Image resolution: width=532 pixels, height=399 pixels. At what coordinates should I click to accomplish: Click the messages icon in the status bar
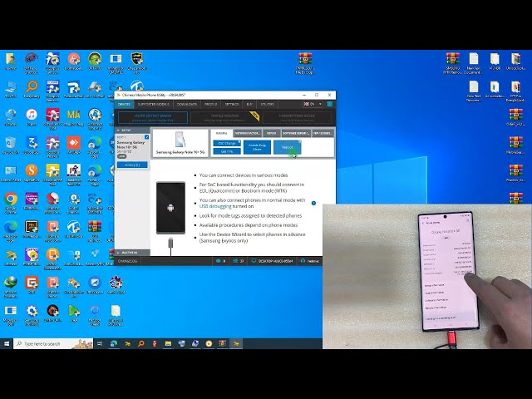click(218, 261)
